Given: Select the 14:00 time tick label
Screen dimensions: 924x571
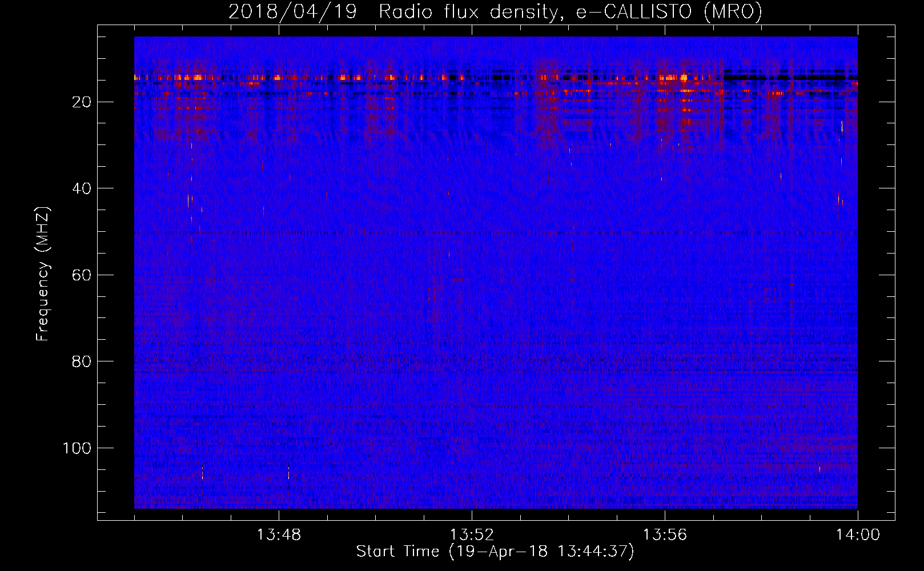Looking at the screenshot, I should (x=858, y=535).
